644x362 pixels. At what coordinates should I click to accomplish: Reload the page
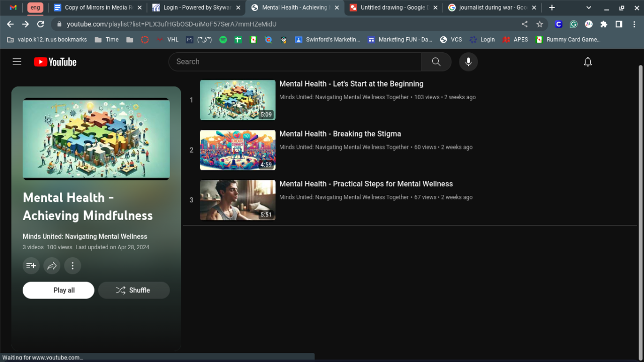pos(41,24)
